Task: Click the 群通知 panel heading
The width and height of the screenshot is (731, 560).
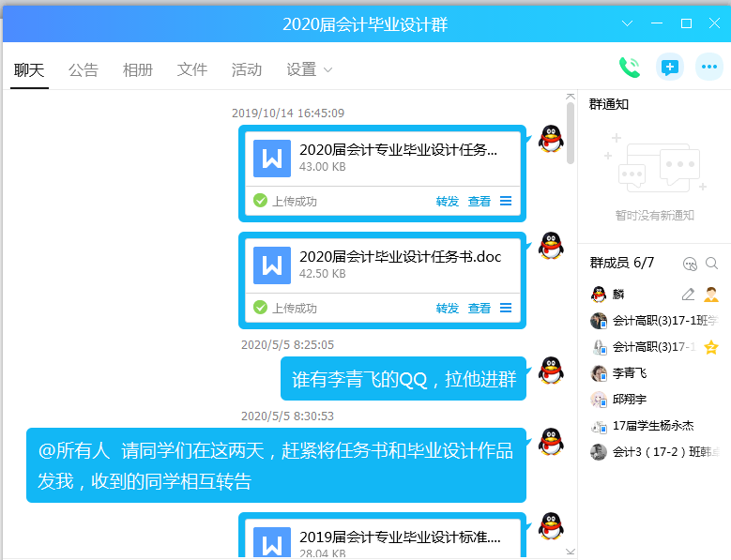Action: click(609, 104)
